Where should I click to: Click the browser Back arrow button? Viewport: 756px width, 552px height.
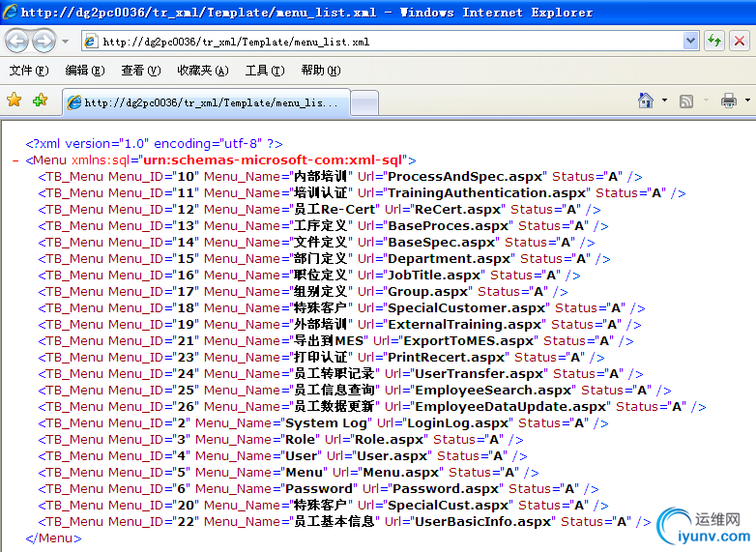click(x=17, y=41)
